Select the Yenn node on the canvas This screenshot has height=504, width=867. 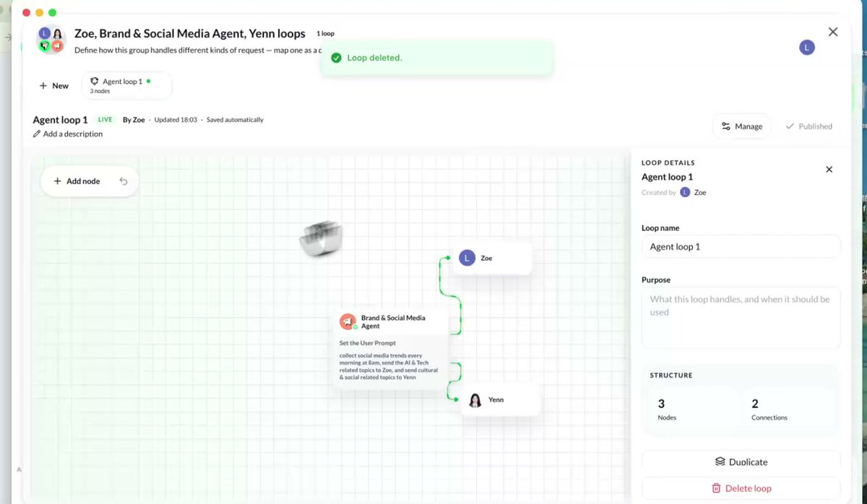tap(501, 399)
